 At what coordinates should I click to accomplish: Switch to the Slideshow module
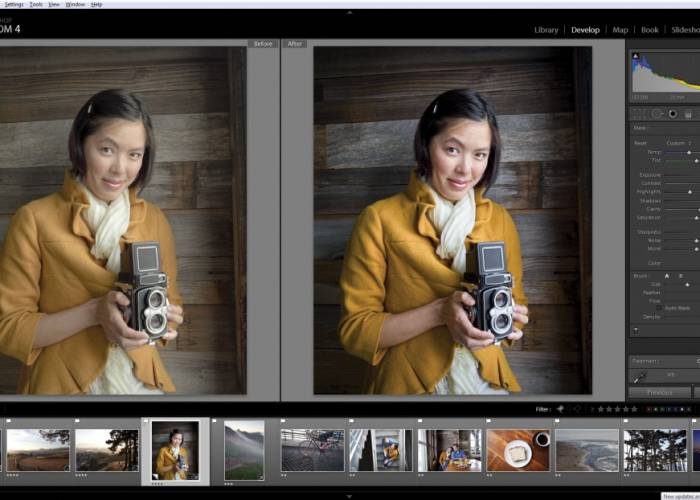685,30
